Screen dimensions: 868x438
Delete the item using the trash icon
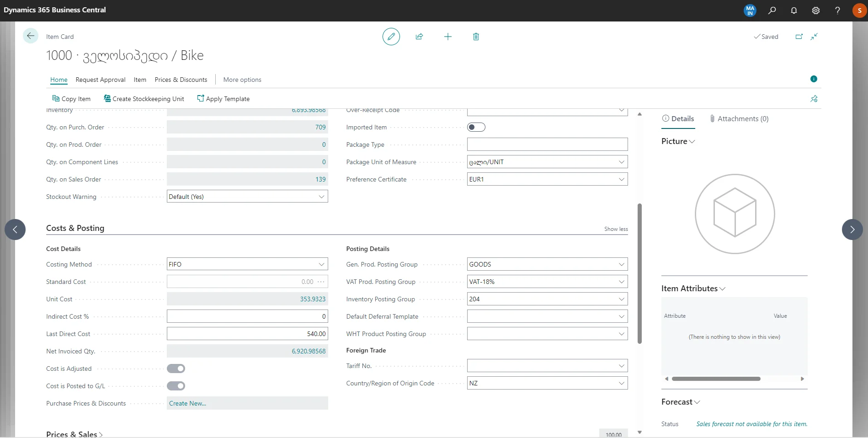[475, 37]
